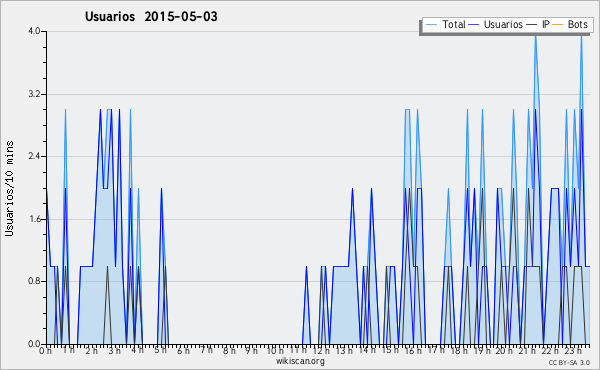Click the '14 h' x-axis label

(x=367, y=350)
